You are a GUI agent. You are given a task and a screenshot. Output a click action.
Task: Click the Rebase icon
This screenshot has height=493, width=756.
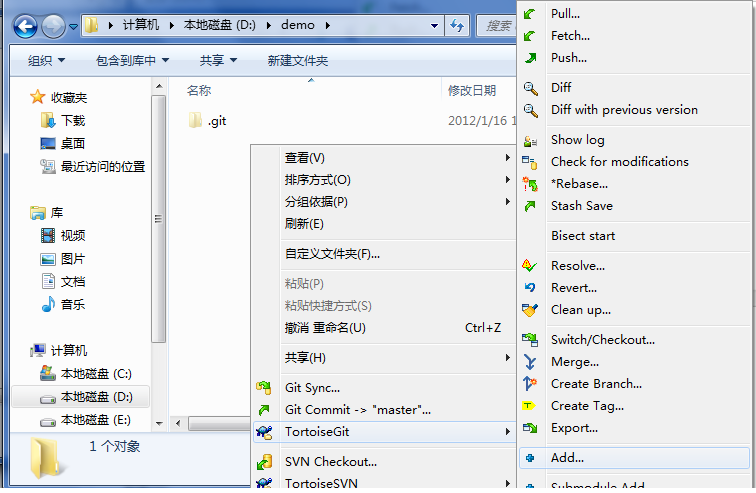click(x=530, y=184)
